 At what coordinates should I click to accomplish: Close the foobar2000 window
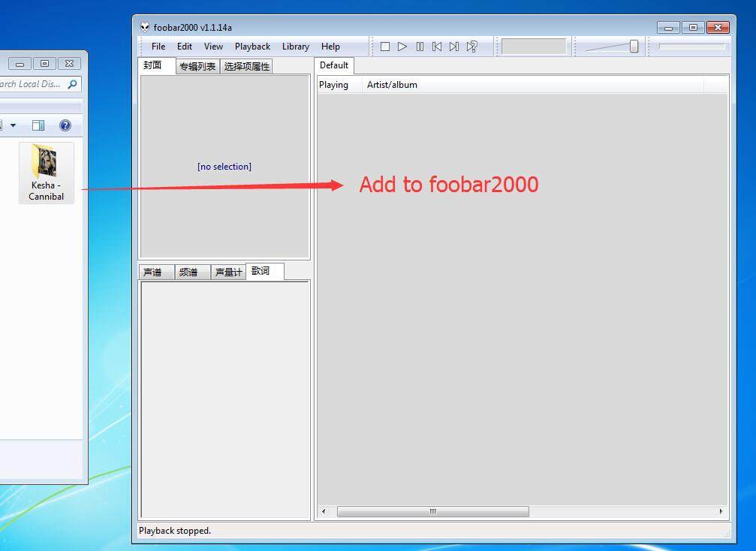[718, 28]
